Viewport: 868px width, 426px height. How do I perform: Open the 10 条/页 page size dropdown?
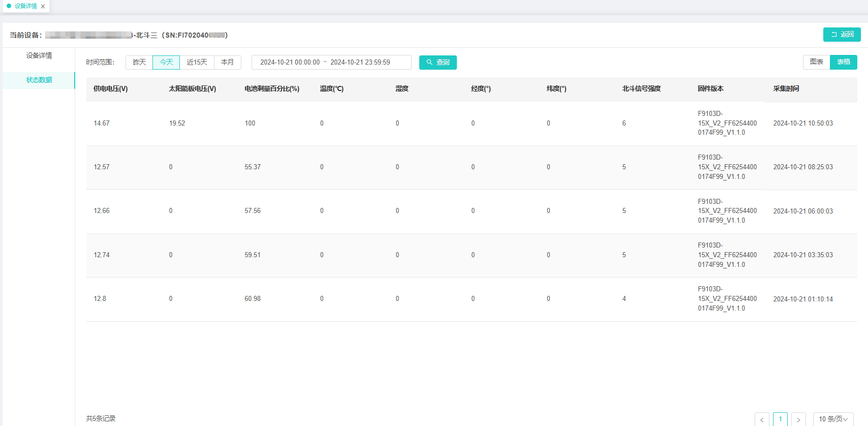tap(833, 419)
